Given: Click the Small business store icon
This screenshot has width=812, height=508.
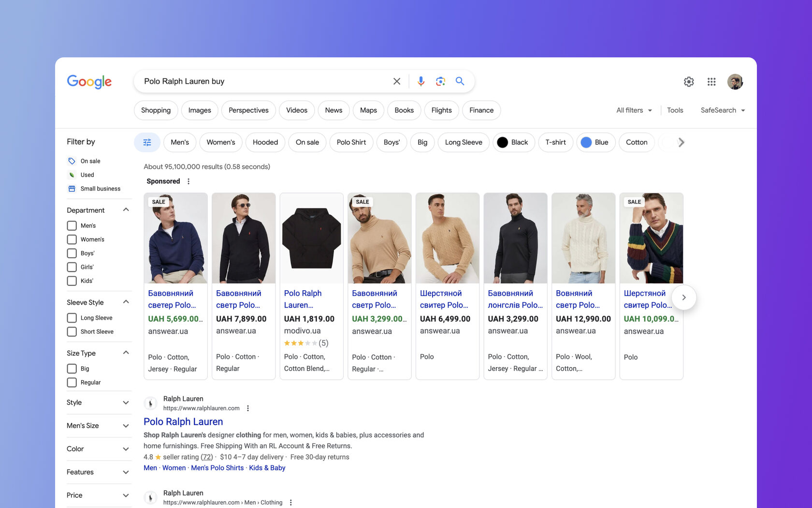Looking at the screenshot, I should (72, 189).
